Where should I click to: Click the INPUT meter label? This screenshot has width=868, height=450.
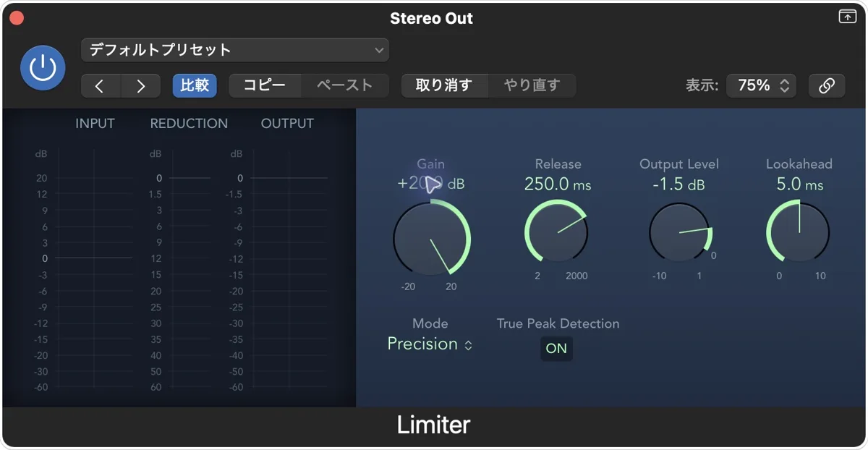[x=95, y=124]
